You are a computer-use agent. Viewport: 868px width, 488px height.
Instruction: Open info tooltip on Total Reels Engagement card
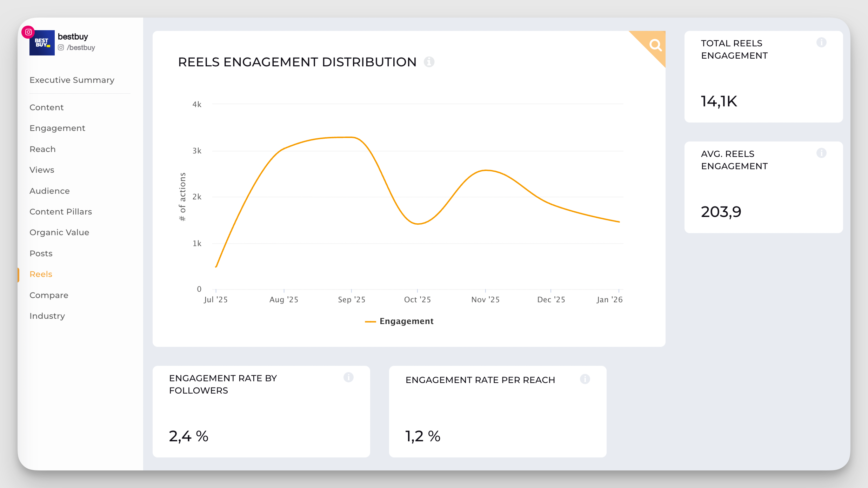pos(822,42)
